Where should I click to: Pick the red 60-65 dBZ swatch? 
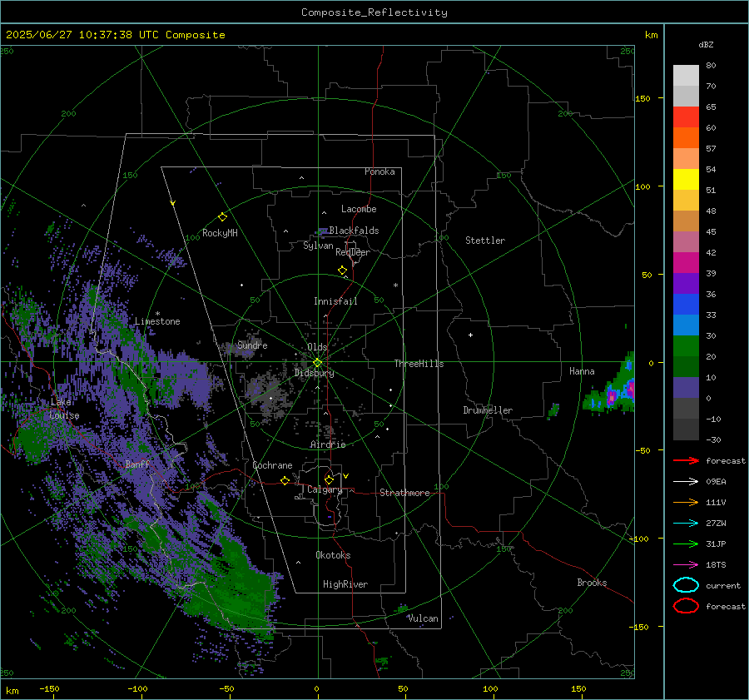point(686,117)
